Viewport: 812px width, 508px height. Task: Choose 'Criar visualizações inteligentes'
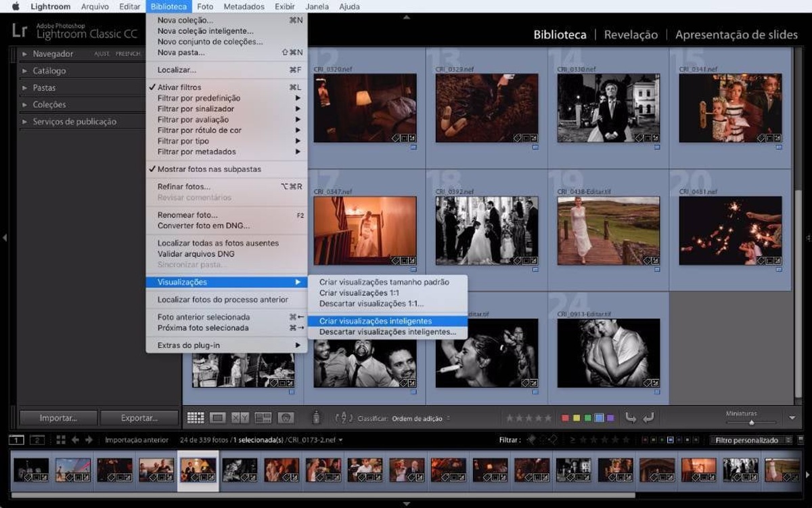tap(388, 321)
